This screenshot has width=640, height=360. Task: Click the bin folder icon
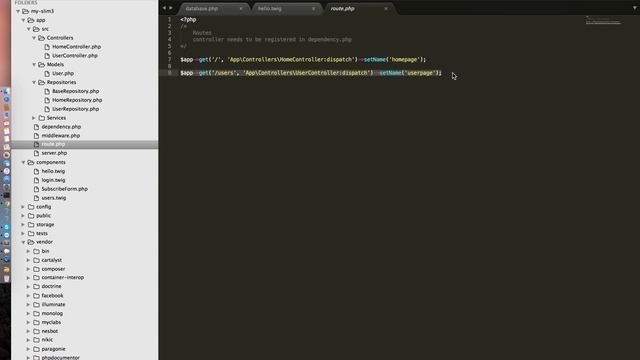[x=36, y=251]
